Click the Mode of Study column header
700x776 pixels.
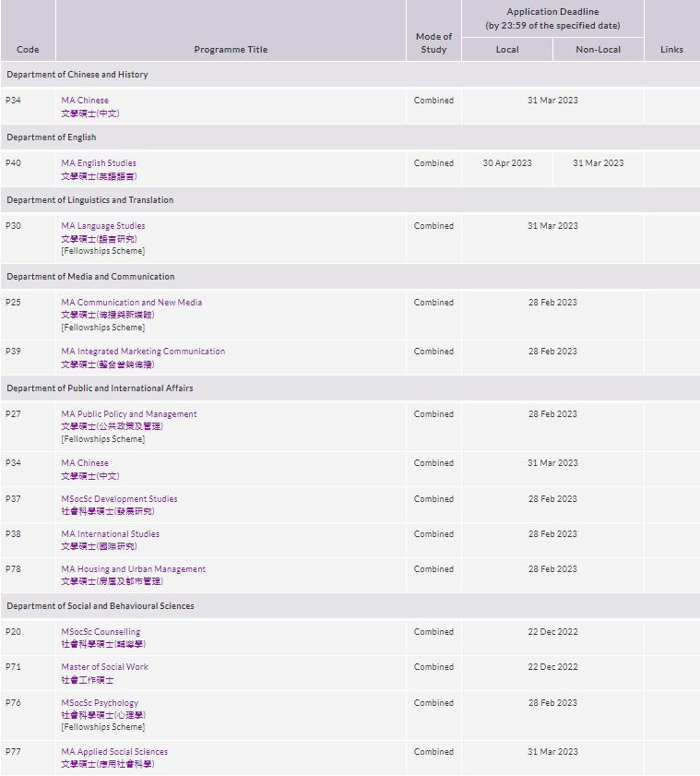pos(433,43)
